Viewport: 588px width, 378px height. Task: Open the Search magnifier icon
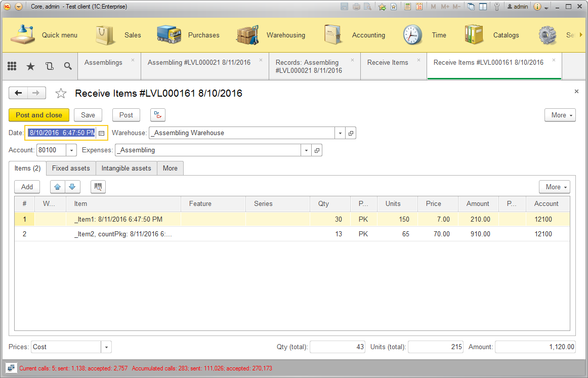pyautogui.click(x=68, y=66)
